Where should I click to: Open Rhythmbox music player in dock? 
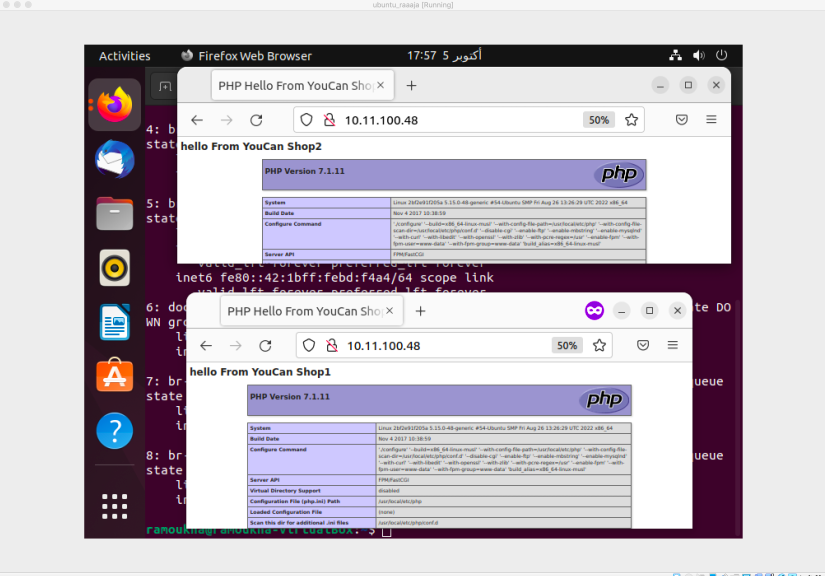[114, 268]
